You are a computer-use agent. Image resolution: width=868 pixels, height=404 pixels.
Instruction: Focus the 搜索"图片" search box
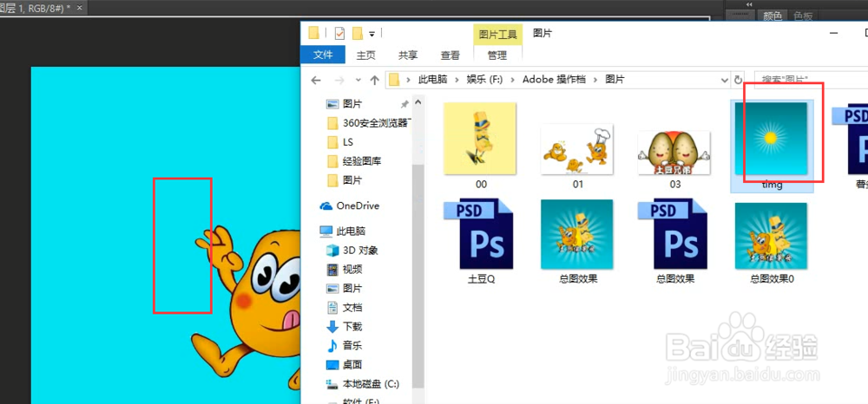[x=811, y=80]
